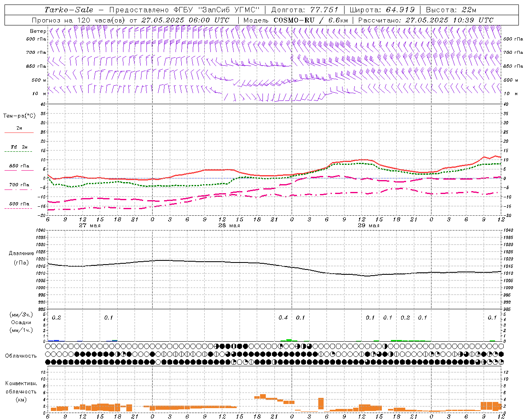Click the 'Рассчитано: 27.05.2025 10:39 UTC' timestamp
Viewport: 525px width, 420px height.
pyautogui.click(x=426, y=20)
